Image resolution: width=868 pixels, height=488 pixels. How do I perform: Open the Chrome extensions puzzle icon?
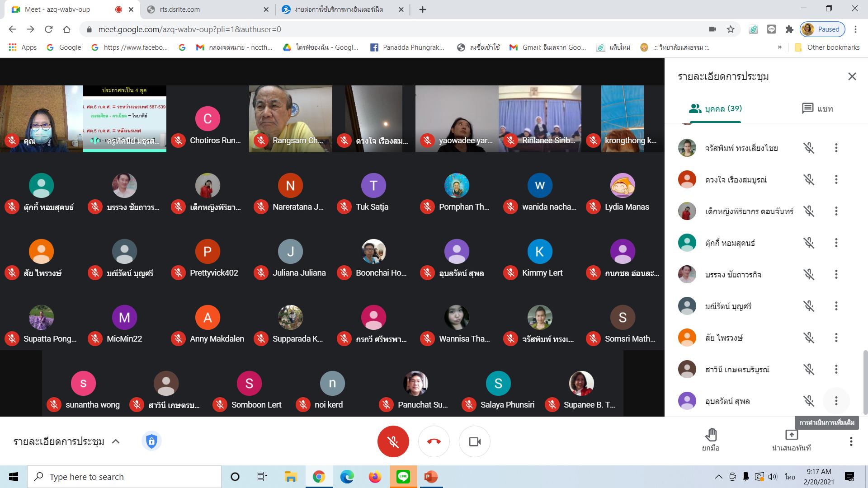point(789,29)
